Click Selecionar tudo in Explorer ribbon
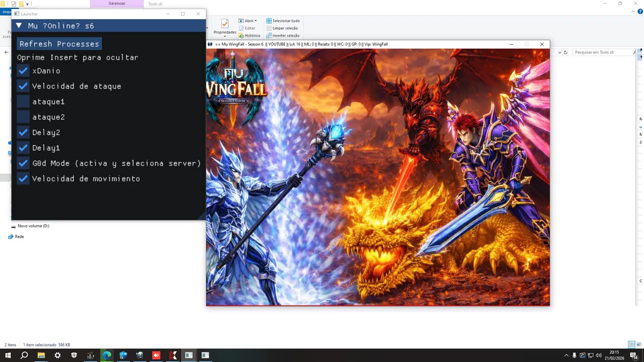Screen dimensions: 644x362 [x=283, y=21]
